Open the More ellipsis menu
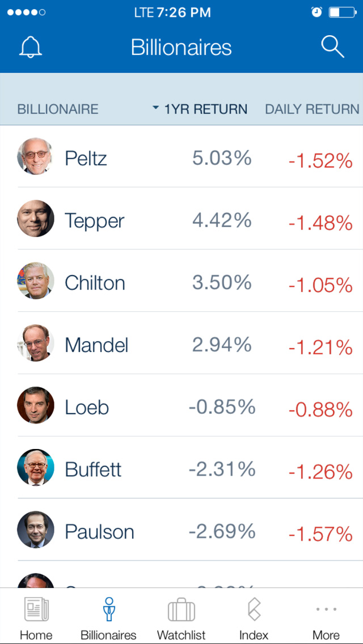This screenshot has width=363, height=644. coord(326,610)
